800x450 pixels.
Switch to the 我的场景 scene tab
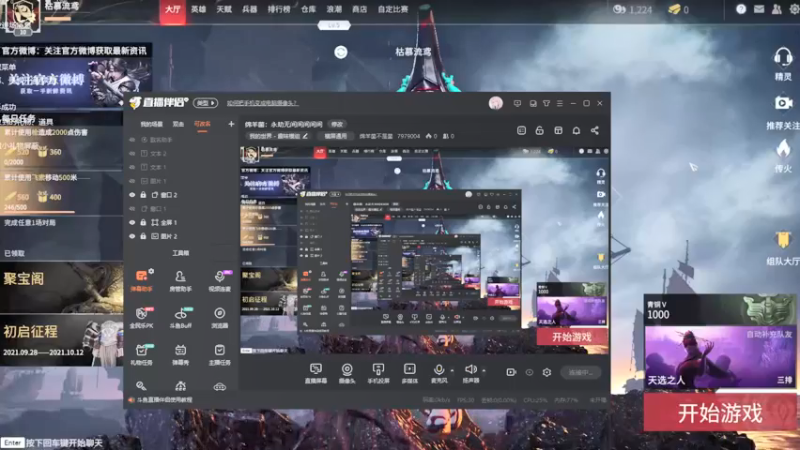[152, 124]
